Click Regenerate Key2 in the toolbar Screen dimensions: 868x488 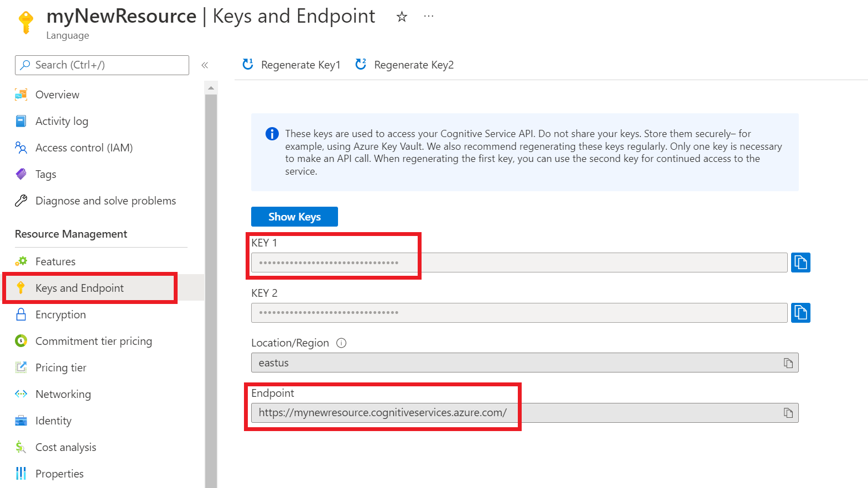[x=404, y=65]
